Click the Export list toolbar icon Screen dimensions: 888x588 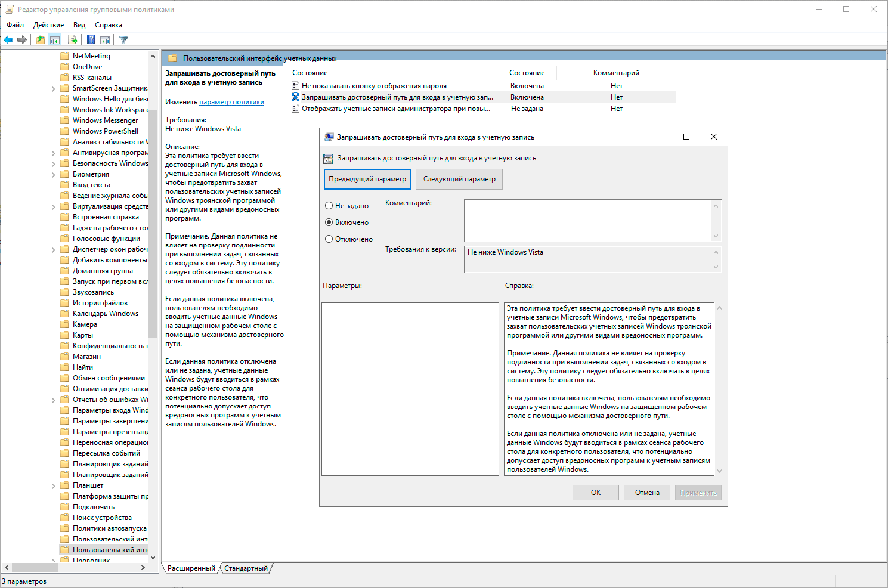click(x=73, y=40)
